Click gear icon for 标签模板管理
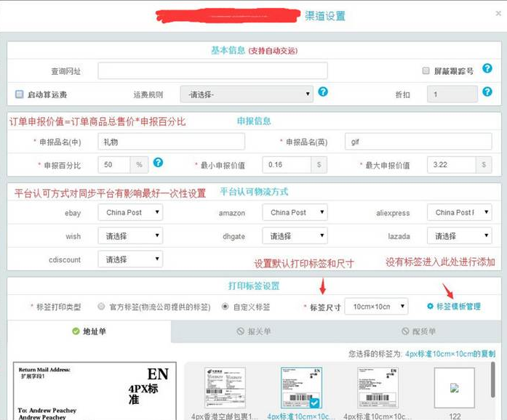This screenshot has width=507, height=420. 430,307
